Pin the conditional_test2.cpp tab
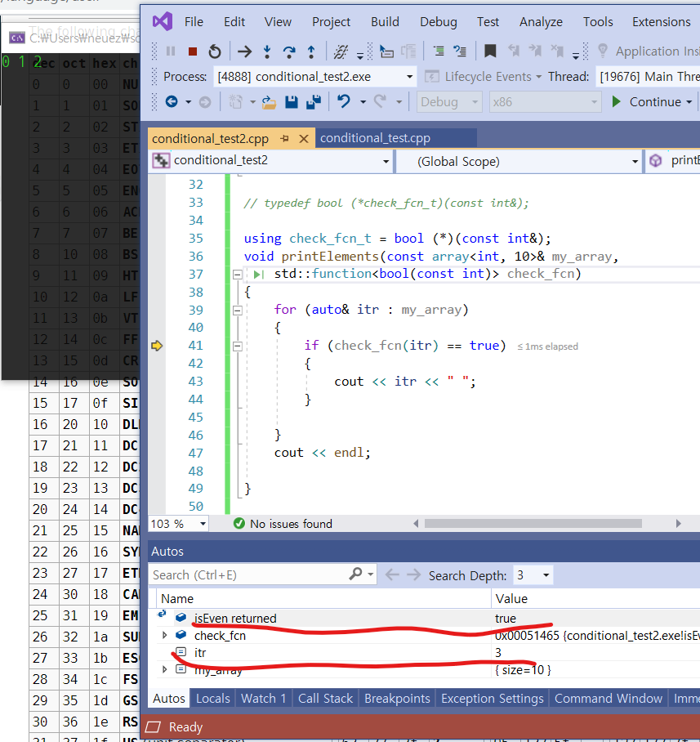Viewport: 700px width, 742px height. coord(284,139)
